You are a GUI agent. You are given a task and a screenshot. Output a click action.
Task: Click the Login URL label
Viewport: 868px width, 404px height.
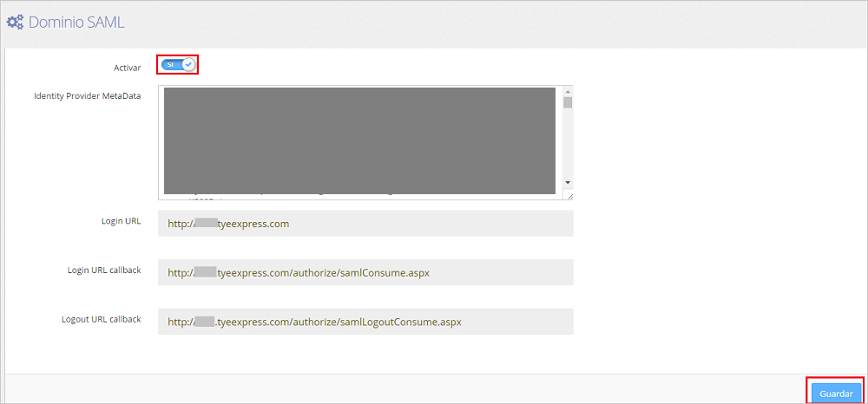(x=122, y=221)
